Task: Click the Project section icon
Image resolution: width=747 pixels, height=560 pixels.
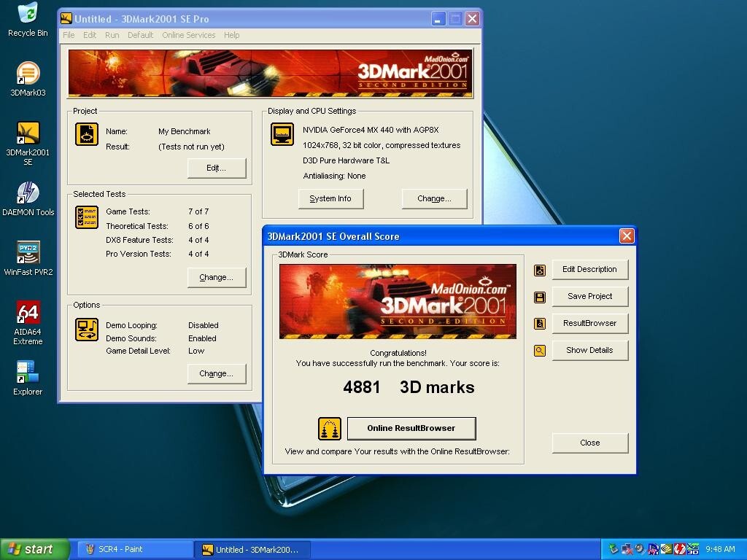Action: 87,134
